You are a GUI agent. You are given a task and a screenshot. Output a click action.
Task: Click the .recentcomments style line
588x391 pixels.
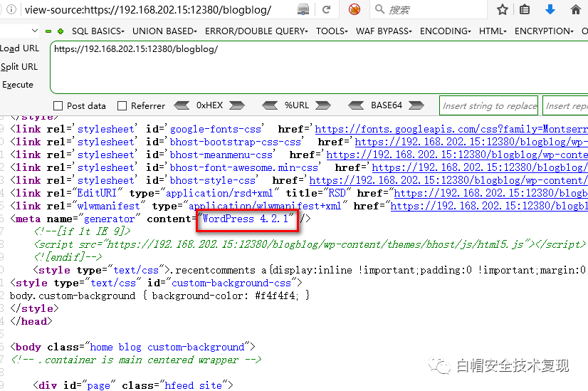tap(310, 270)
